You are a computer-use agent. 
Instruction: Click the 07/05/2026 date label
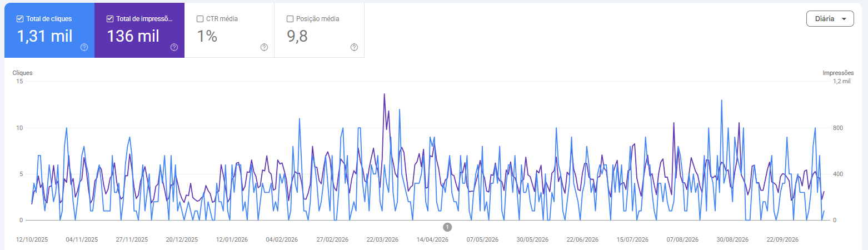[482, 240]
